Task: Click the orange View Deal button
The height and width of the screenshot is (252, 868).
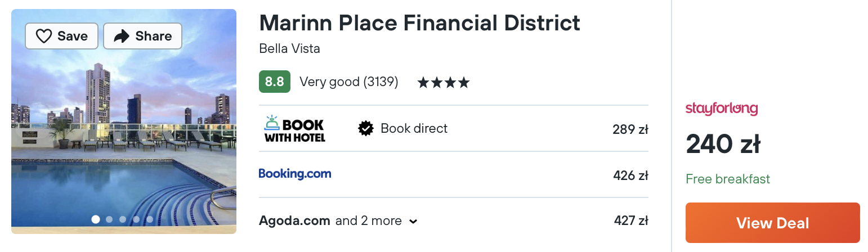Action: click(773, 223)
